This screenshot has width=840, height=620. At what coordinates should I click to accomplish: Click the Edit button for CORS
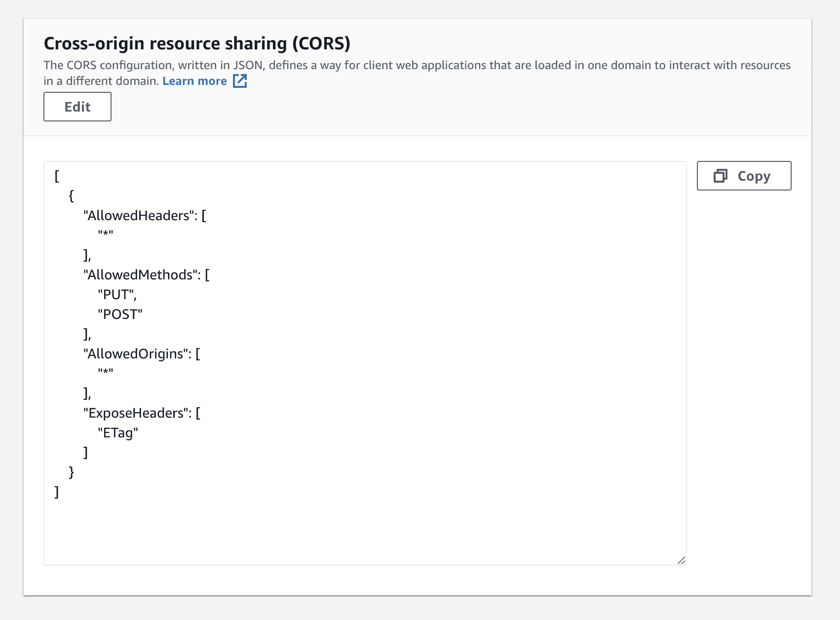click(77, 107)
